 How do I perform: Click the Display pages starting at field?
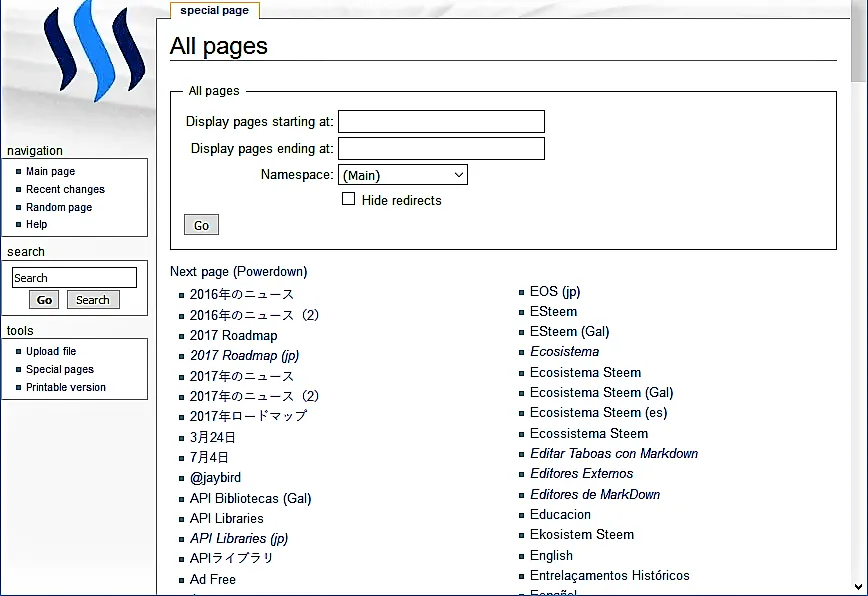441,121
